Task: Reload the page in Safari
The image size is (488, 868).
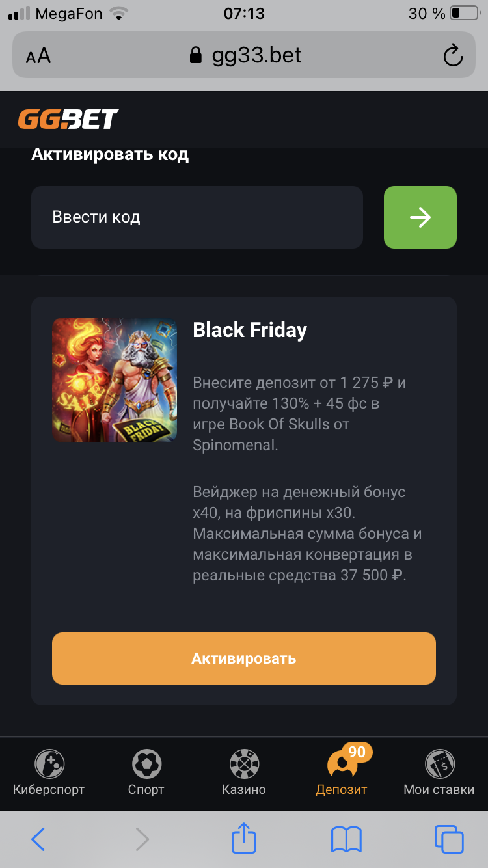Action: click(453, 55)
